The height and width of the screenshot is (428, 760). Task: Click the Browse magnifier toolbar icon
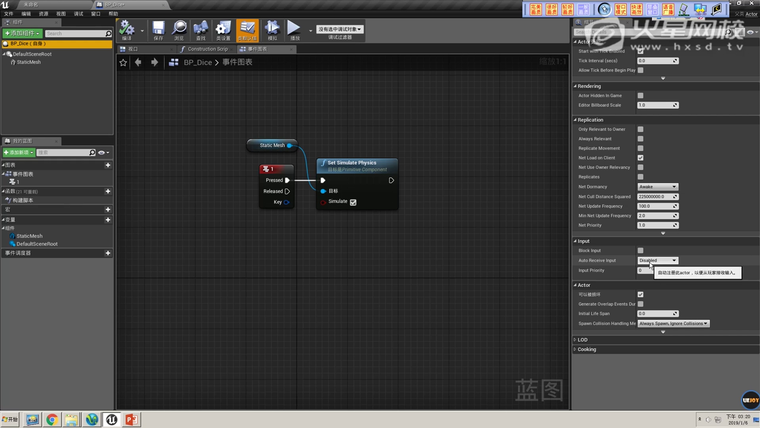[180, 28]
